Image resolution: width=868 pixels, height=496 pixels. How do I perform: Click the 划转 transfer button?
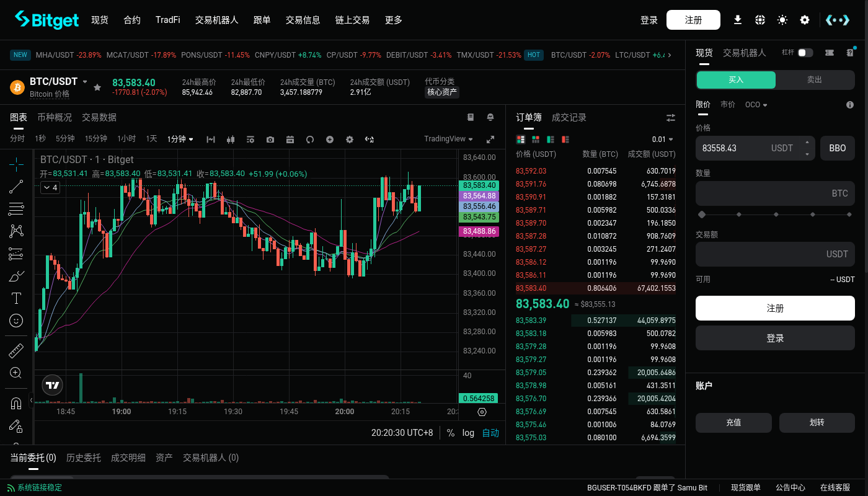click(x=817, y=422)
